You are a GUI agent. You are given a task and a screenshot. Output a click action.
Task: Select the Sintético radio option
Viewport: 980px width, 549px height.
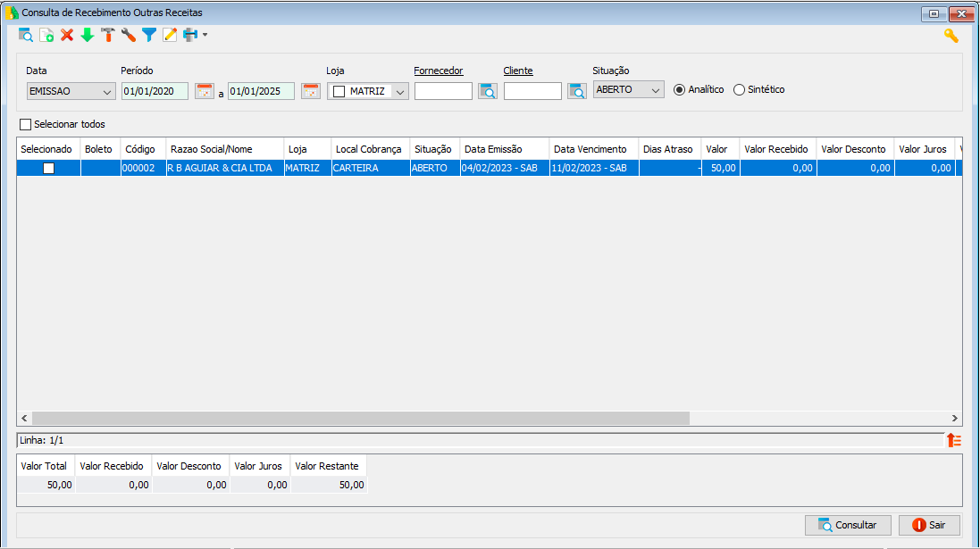tap(739, 90)
